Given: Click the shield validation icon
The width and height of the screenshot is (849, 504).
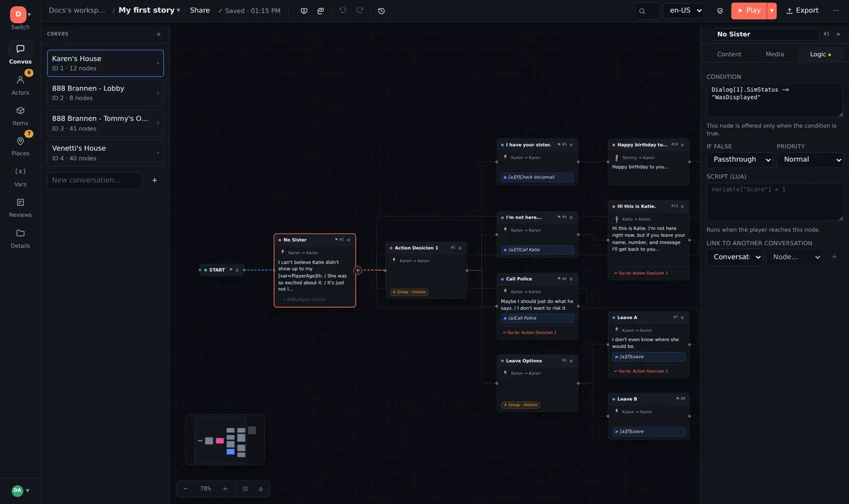Looking at the screenshot, I should (720, 11).
